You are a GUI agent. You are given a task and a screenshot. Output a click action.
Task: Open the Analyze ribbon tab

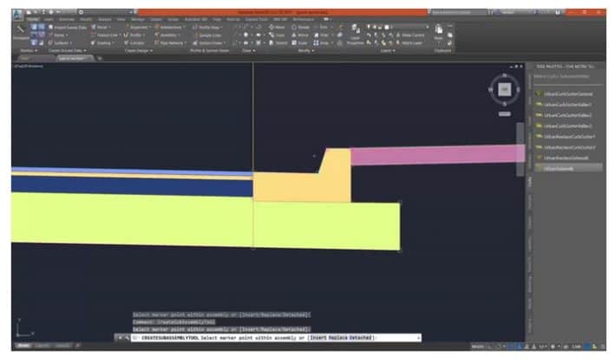pyautogui.click(x=104, y=19)
